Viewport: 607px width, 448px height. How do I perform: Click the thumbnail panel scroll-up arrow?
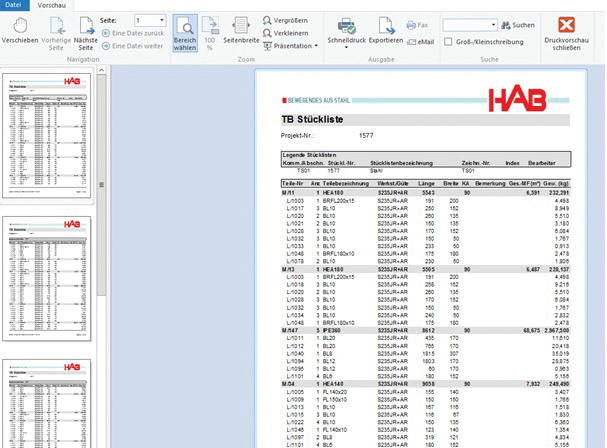tap(101, 70)
